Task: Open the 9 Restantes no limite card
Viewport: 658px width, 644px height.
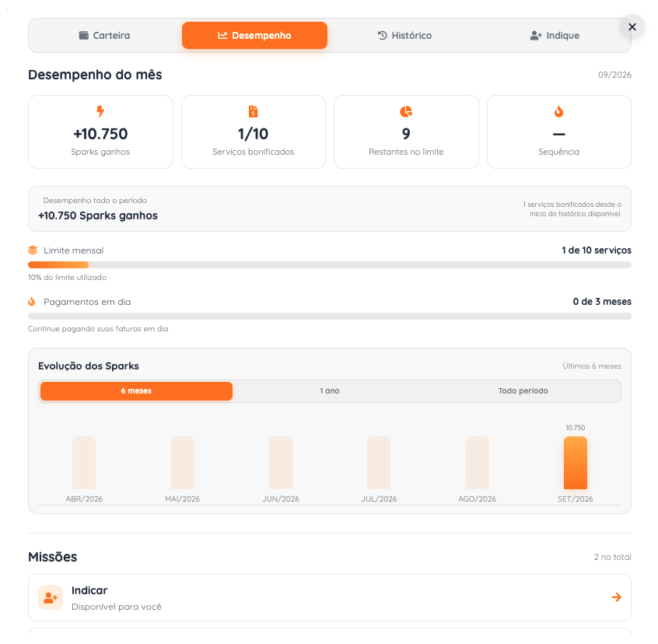Action: point(406,131)
